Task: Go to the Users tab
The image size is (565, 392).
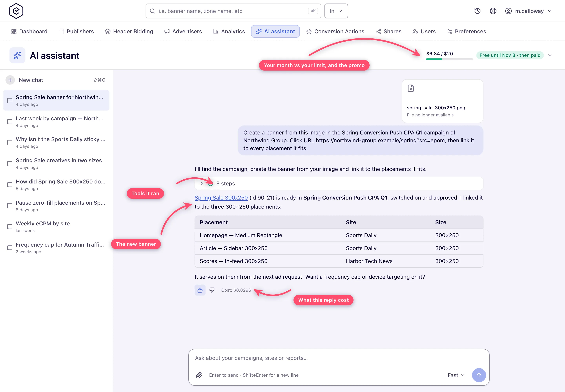Action: [424, 31]
